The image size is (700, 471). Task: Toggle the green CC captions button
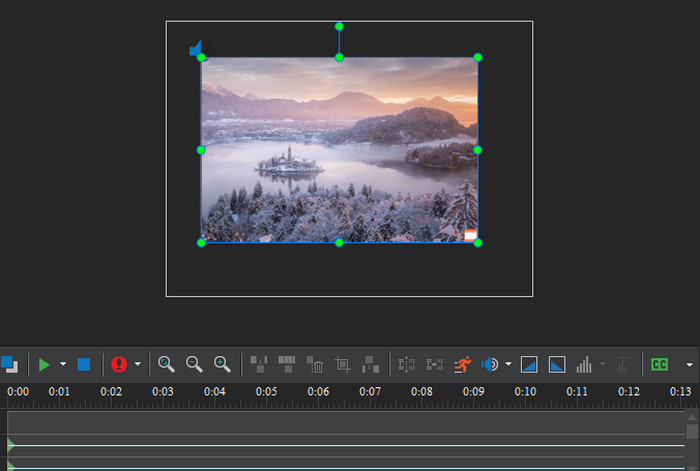pos(659,365)
